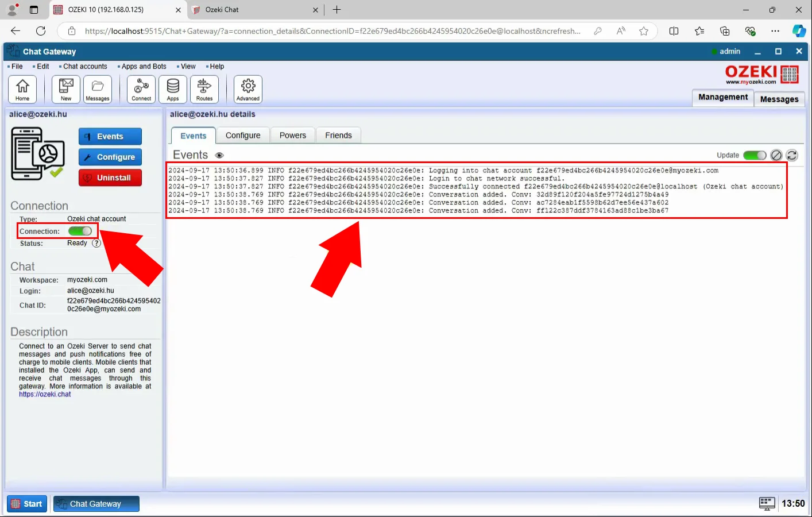Open the Copilot sidebar icon
812x517 pixels.
[x=799, y=31]
